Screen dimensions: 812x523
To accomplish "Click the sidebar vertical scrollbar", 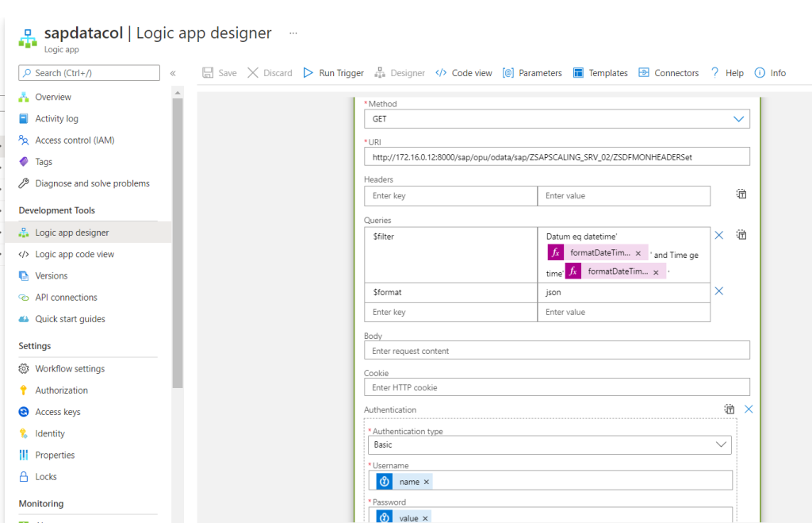I will click(x=178, y=243).
